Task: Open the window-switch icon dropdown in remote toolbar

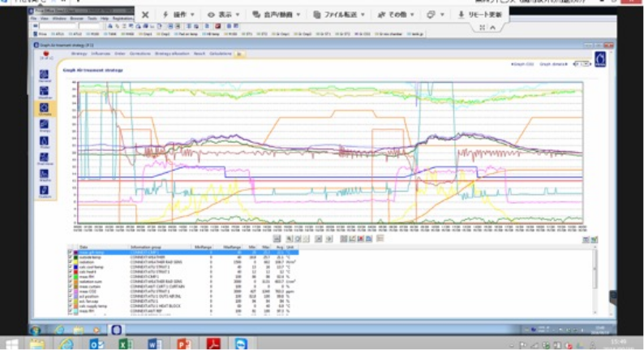Action: pos(435,15)
